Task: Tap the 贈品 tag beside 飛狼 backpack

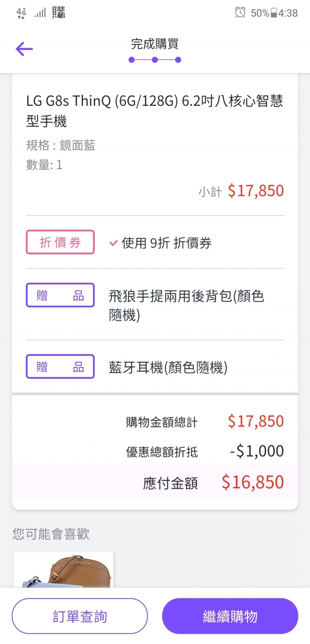Action: coord(60,295)
